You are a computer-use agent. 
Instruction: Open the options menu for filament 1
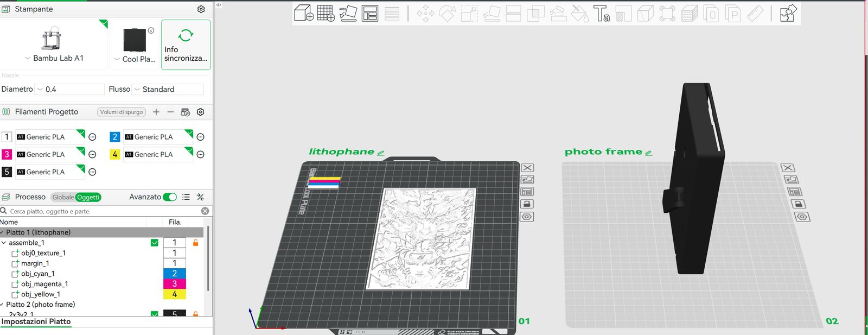pyautogui.click(x=92, y=137)
